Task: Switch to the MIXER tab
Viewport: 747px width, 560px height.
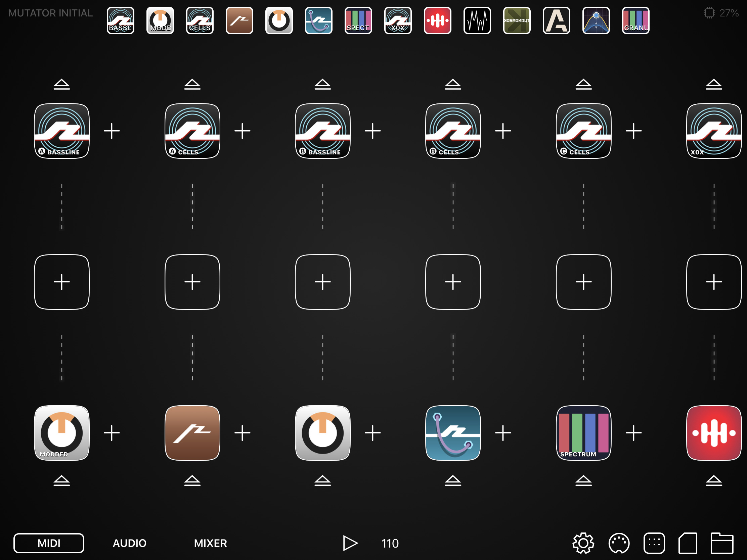Action: pyautogui.click(x=210, y=544)
